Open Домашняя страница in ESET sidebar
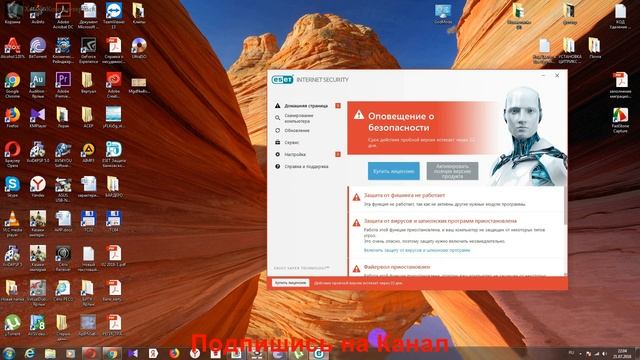 click(306, 106)
